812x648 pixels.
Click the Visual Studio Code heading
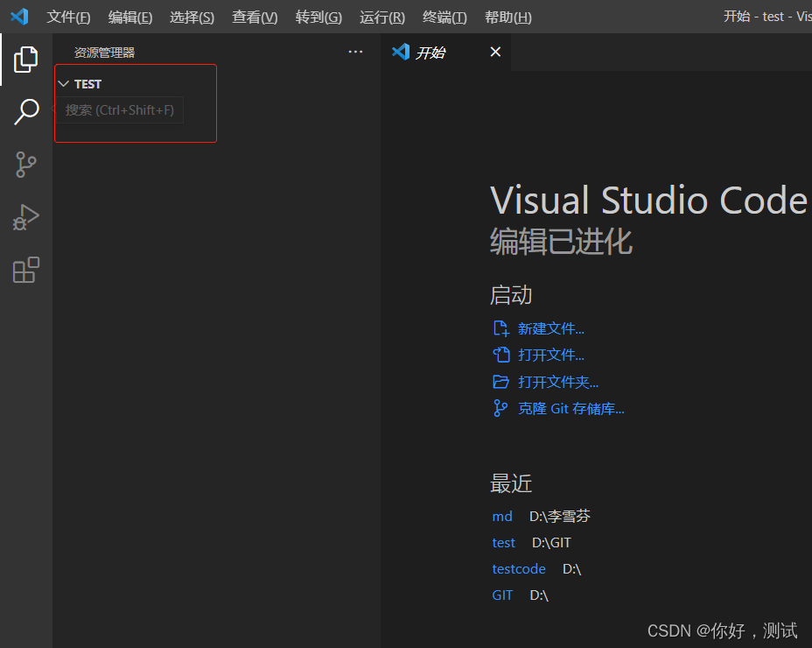[648, 201]
